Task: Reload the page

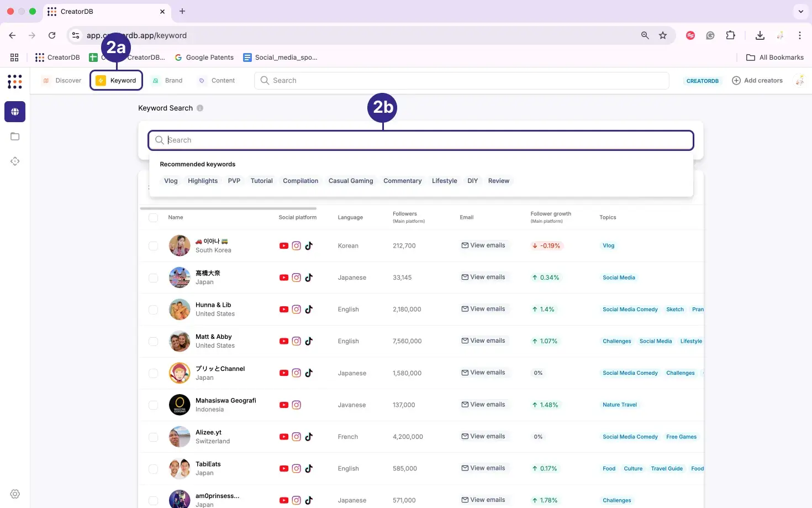Action: pyautogui.click(x=52, y=35)
